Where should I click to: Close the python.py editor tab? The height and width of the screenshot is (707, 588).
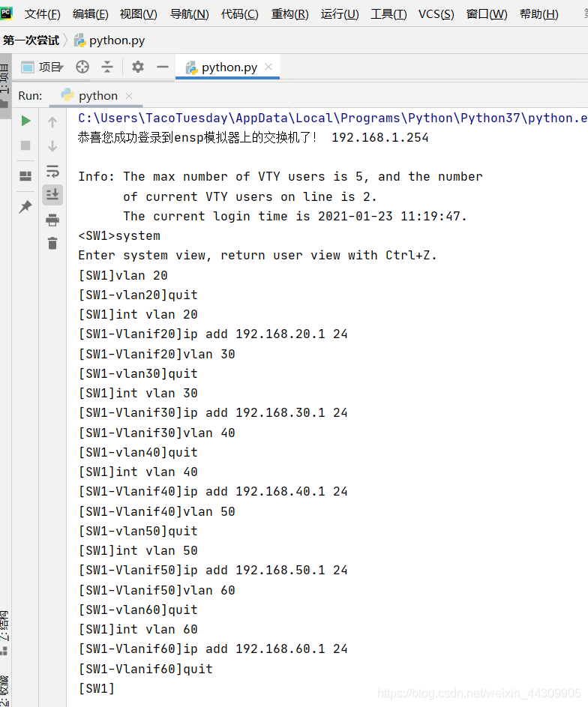pos(268,67)
